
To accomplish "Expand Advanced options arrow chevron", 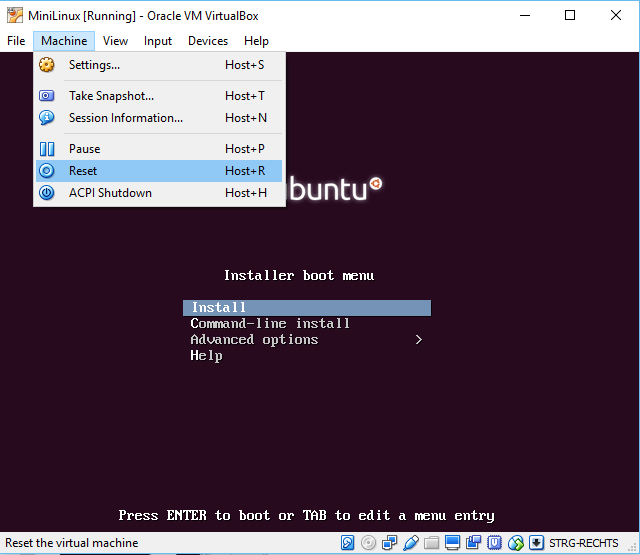I will (418, 340).
